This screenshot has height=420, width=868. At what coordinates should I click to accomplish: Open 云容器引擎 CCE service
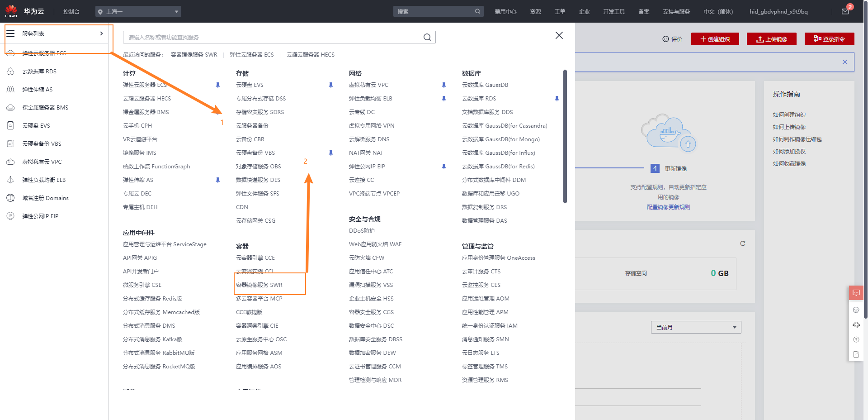coord(255,258)
